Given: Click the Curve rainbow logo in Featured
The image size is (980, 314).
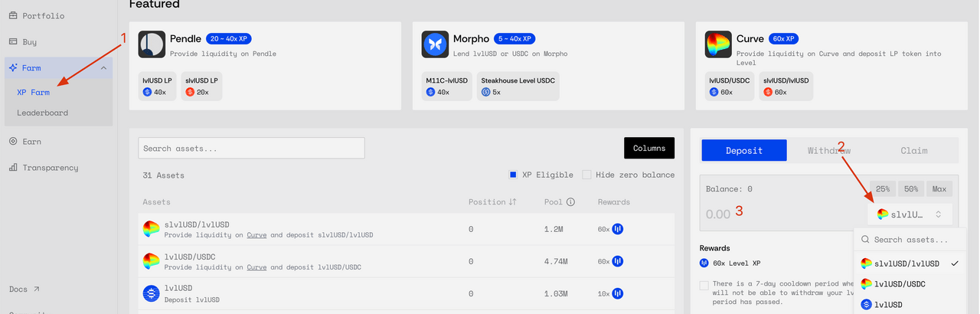Looking at the screenshot, I should click(x=718, y=44).
